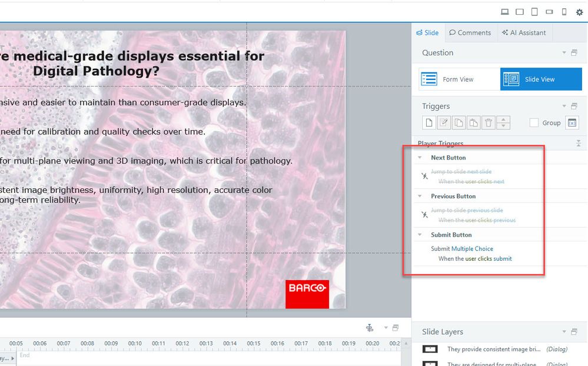Copy the selected trigger
The image size is (588, 366).
[x=459, y=123]
